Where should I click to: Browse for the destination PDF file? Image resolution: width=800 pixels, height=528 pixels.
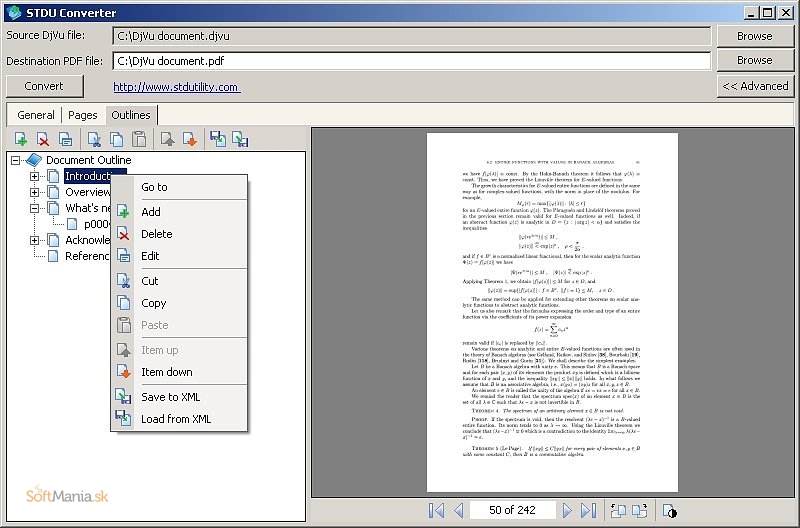coord(755,60)
